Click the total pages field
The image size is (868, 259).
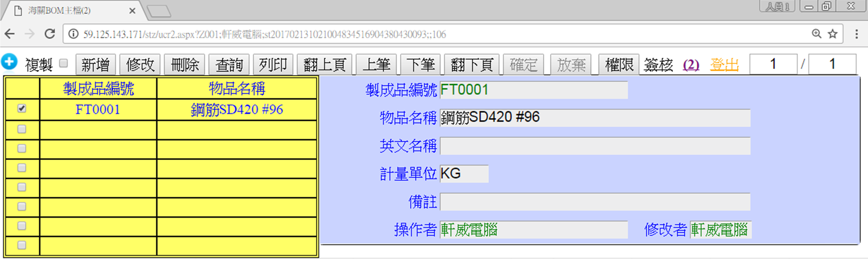point(832,64)
